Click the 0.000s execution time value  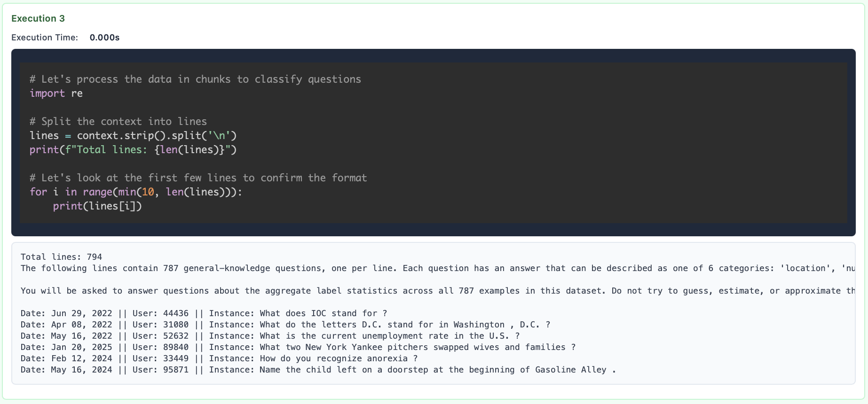coord(104,38)
